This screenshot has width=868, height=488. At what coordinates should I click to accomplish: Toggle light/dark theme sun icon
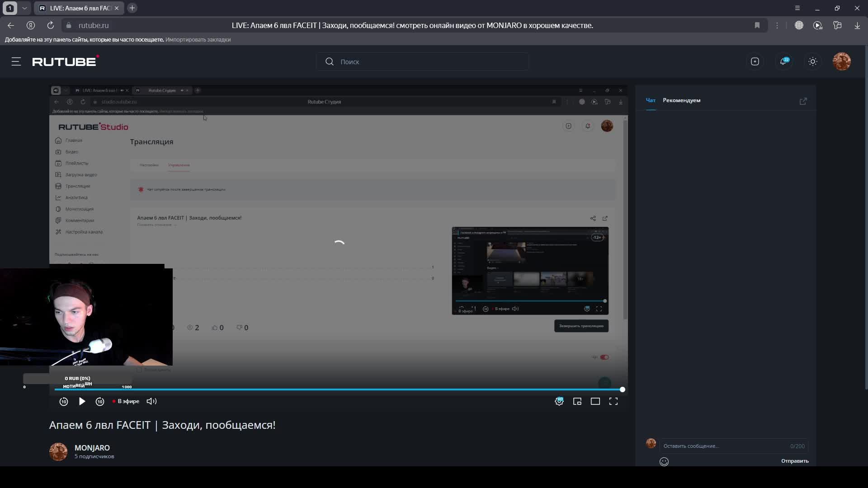(x=813, y=61)
